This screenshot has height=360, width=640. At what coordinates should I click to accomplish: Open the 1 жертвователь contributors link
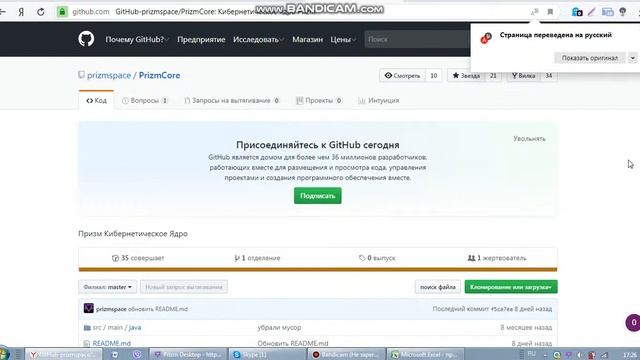click(x=497, y=258)
